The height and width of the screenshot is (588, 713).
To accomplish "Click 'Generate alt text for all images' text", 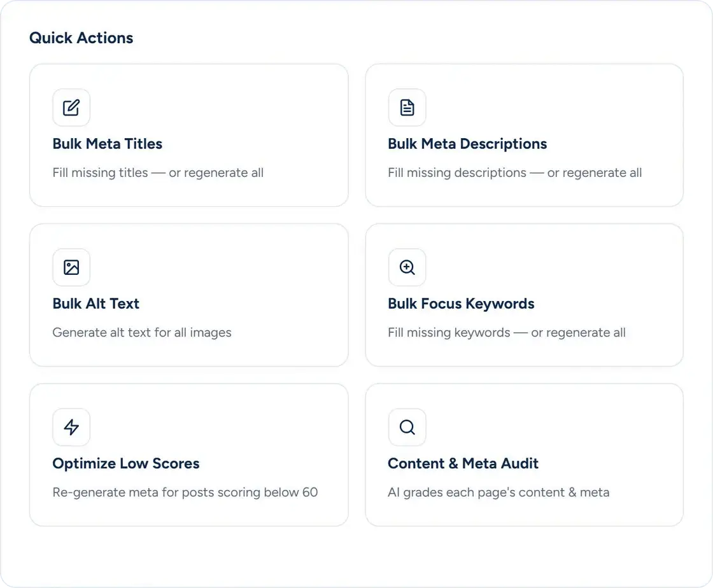I will tap(142, 333).
